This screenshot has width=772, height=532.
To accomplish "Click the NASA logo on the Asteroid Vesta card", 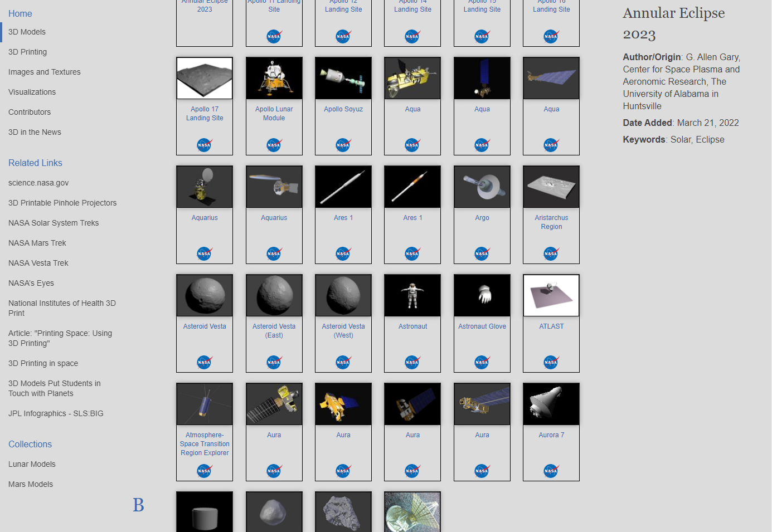I will click(205, 362).
